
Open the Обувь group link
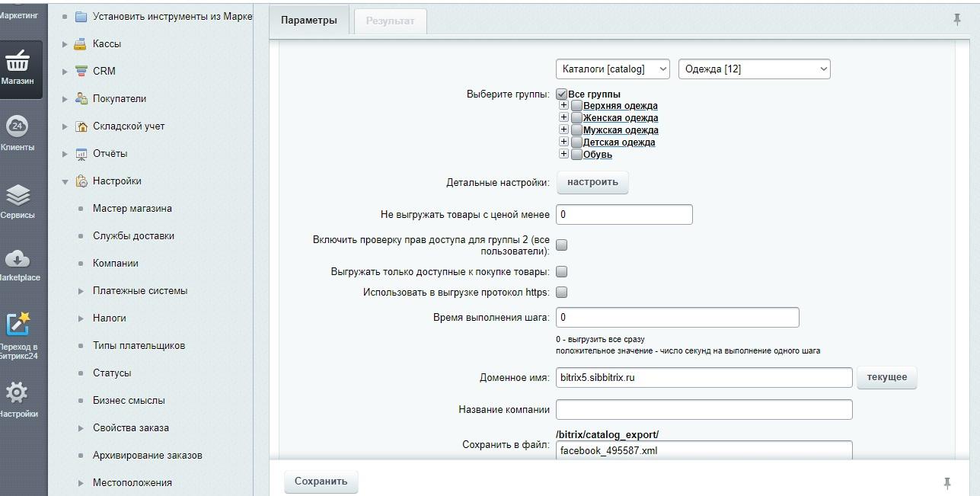click(598, 155)
